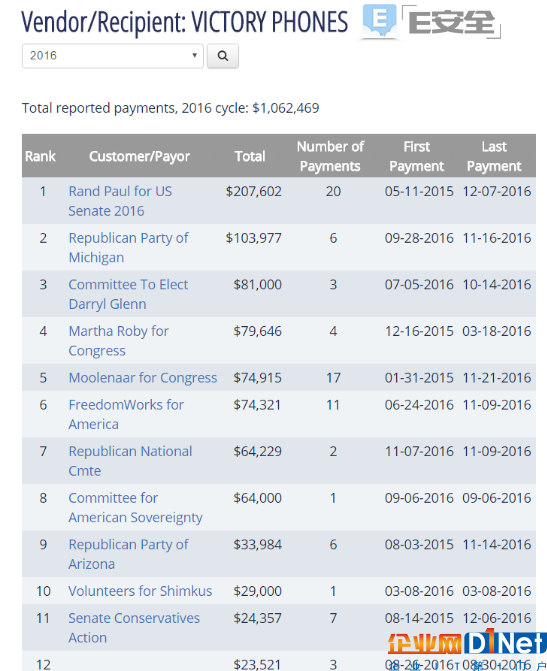The height and width of the screenshot is (671, 547).
Task: Open Moolenaar for Congress link
Action: (143, 378)
